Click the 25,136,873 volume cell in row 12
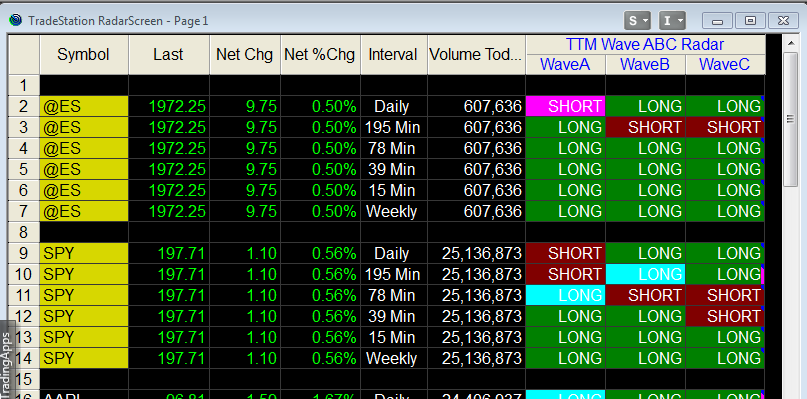This screenshot has height=399, width=807. (x=476, y=316)
